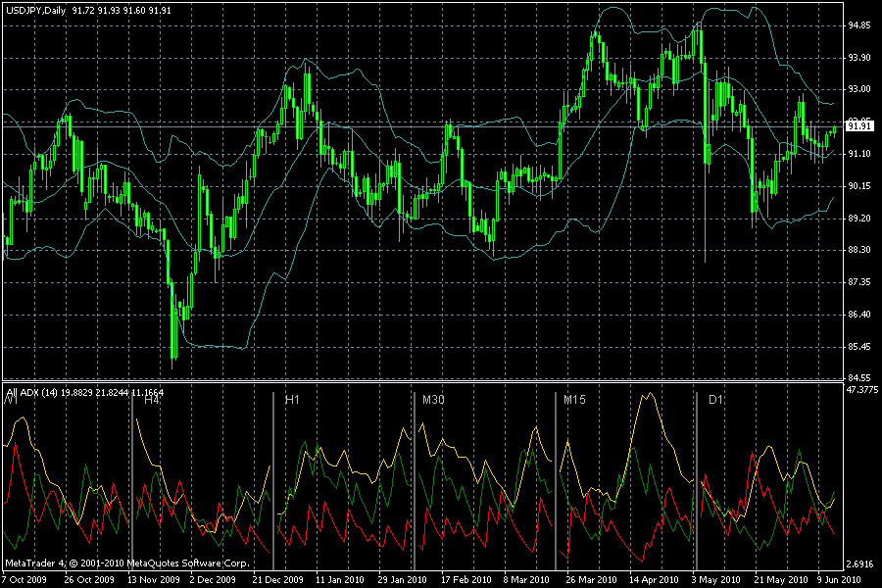Select the 89.20 price axis value

(858, 218)
